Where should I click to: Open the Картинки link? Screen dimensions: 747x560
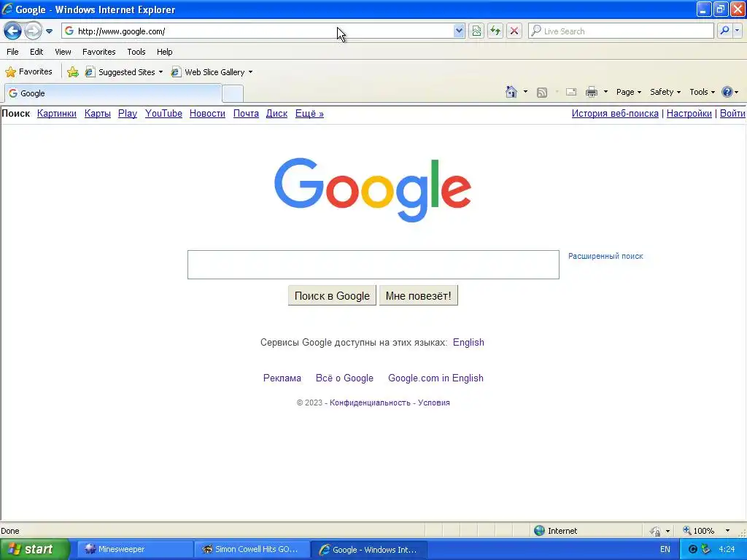click(57, 113)
